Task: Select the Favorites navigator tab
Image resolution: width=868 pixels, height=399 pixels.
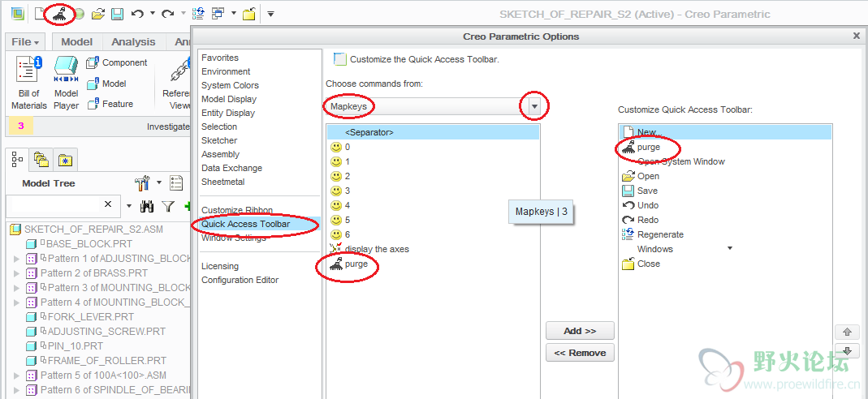Action: click(66, 159)
